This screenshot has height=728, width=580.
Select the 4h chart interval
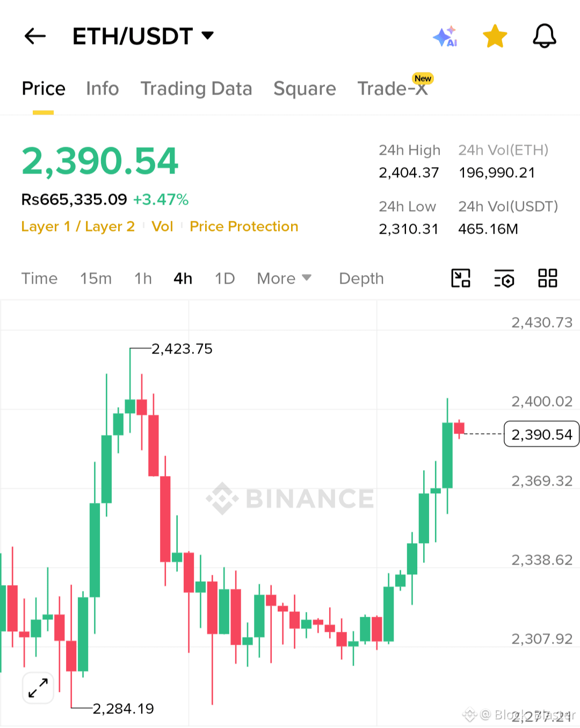coord(183,278)
